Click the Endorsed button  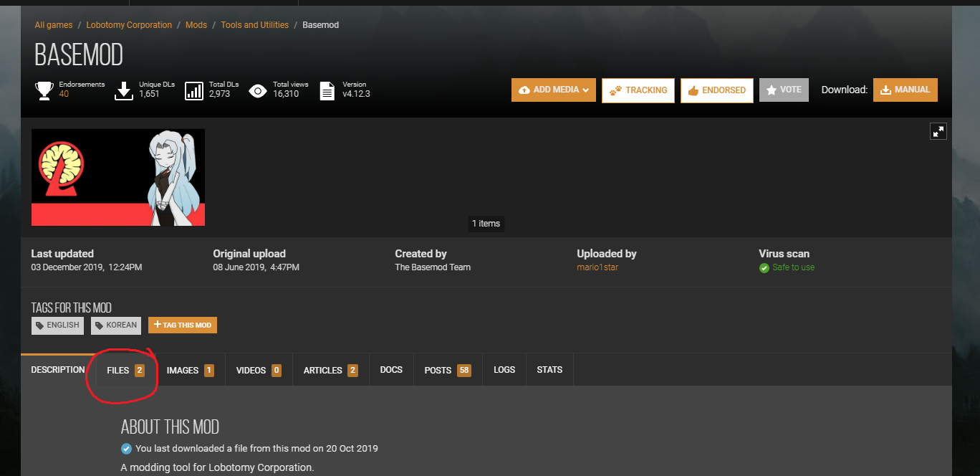tap(716, 90)
